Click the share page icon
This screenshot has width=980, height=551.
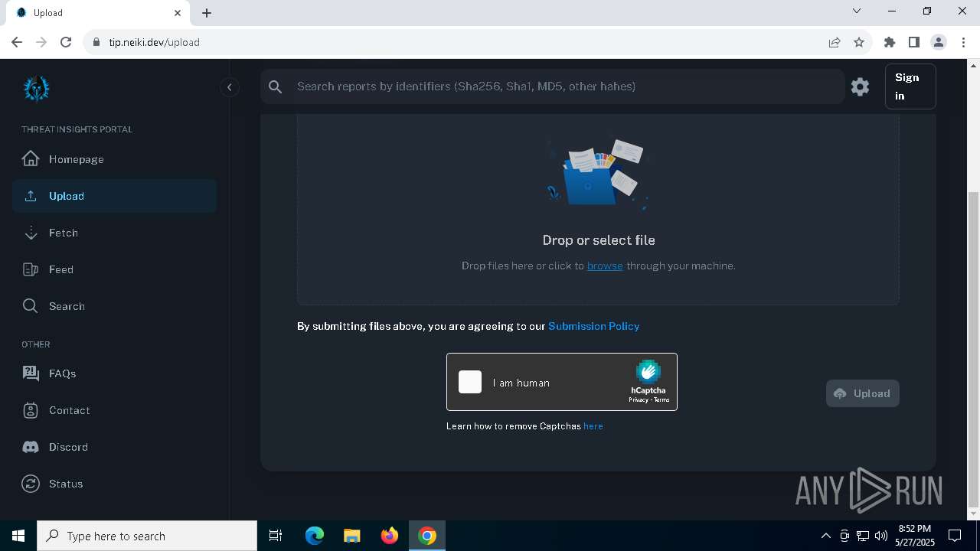835,42
